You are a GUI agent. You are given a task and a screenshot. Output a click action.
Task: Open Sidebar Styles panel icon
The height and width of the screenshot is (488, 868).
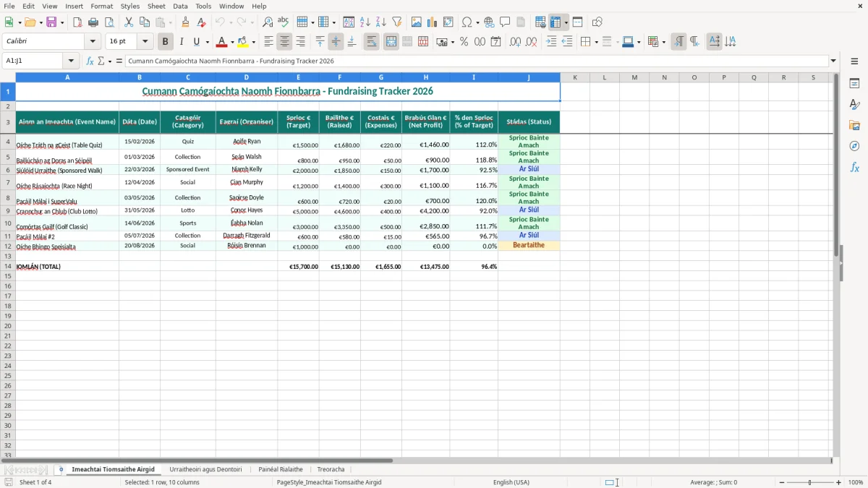point(854,105)
